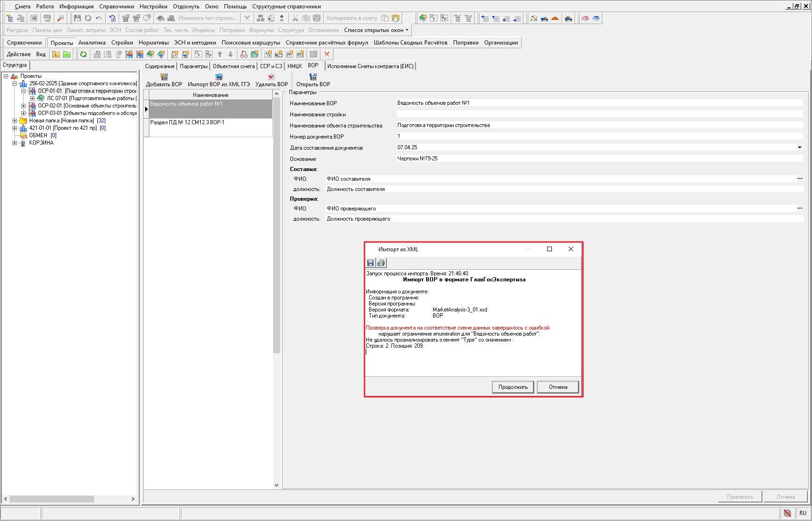Click the Основание input field

coord(598,159)
